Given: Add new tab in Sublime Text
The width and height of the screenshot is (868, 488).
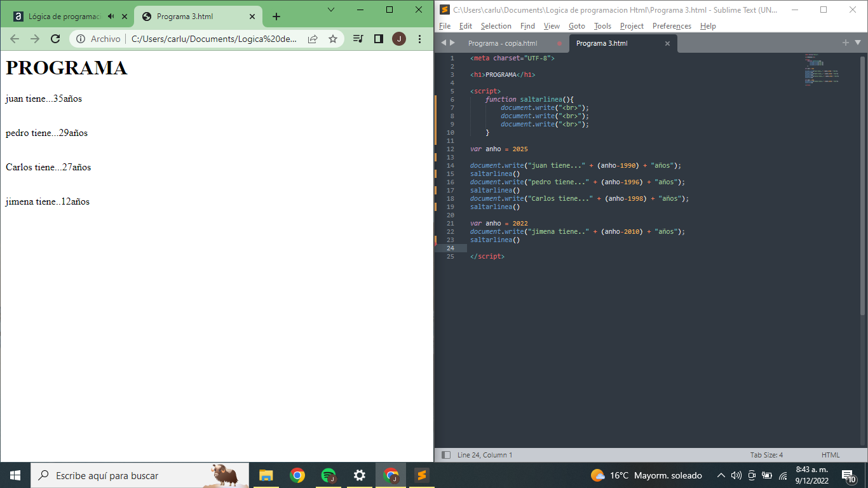Looking at the screenshot, I should [846, 43].
